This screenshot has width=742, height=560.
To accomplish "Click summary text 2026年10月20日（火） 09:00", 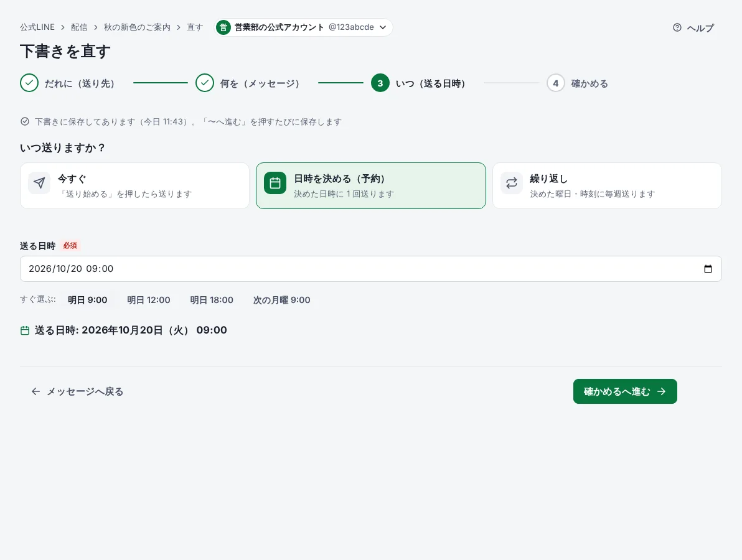I will click(x=154, y=330).
